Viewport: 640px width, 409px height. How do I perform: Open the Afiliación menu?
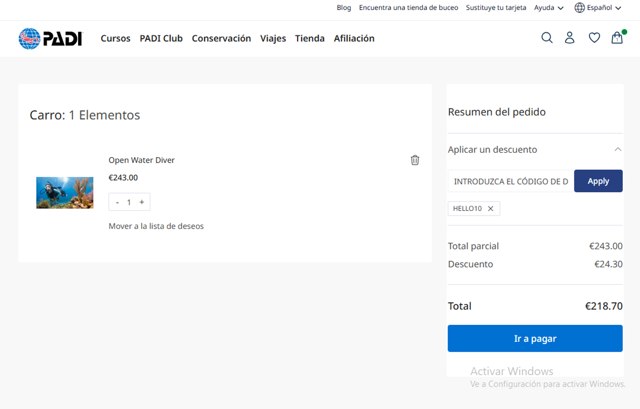coord(354,38)
